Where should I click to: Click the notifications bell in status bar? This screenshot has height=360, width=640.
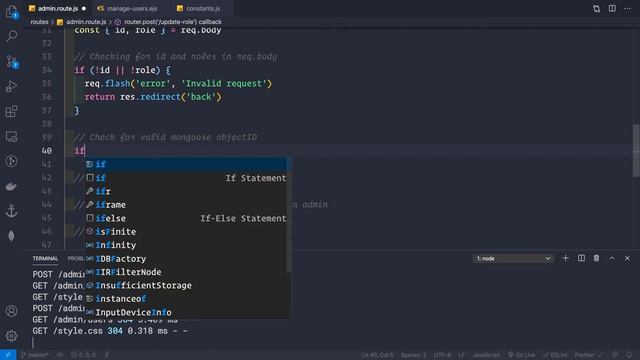(629, 355)
